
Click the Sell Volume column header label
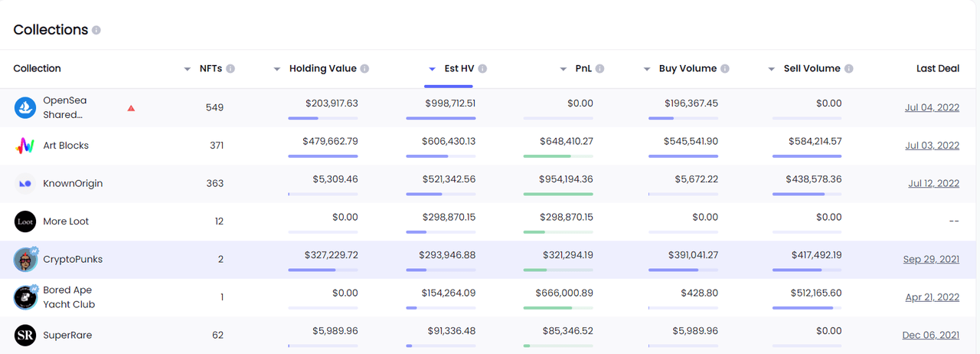812,68
